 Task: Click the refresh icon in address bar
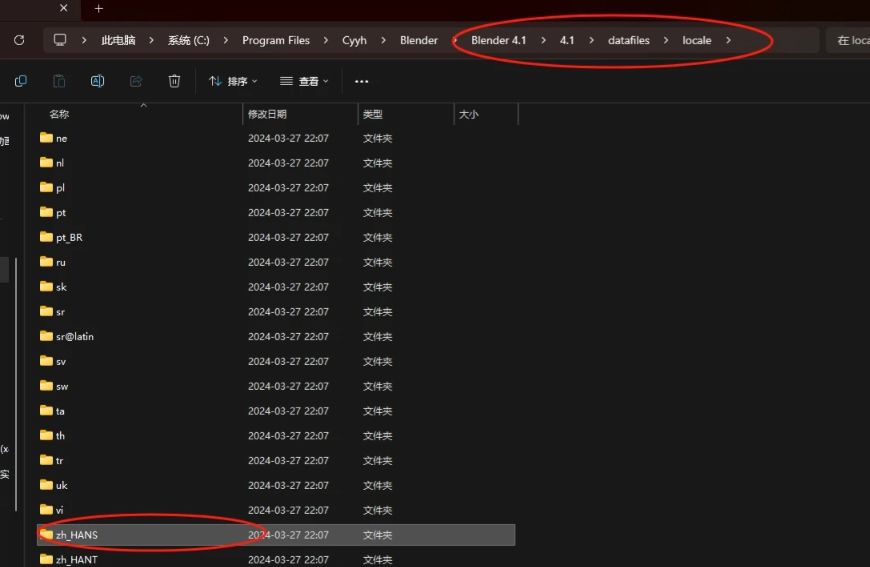(x=19, y=40)
